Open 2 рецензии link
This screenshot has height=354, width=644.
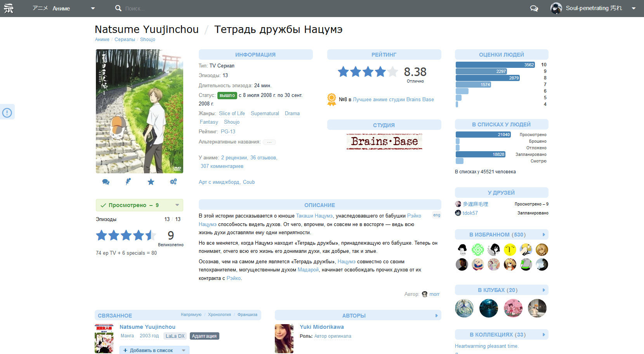coord(234,158)
